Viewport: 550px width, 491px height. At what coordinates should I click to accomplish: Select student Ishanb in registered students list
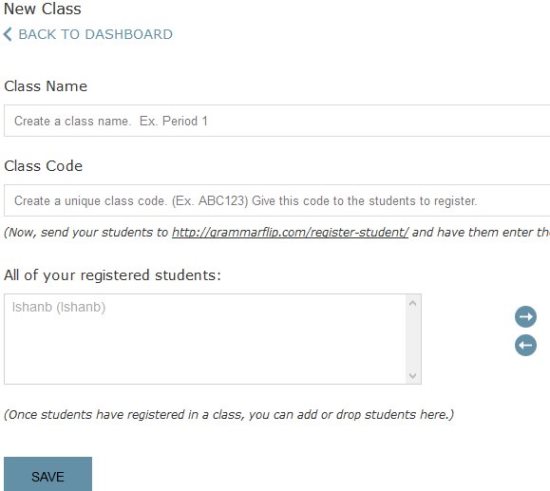(59, 307)
